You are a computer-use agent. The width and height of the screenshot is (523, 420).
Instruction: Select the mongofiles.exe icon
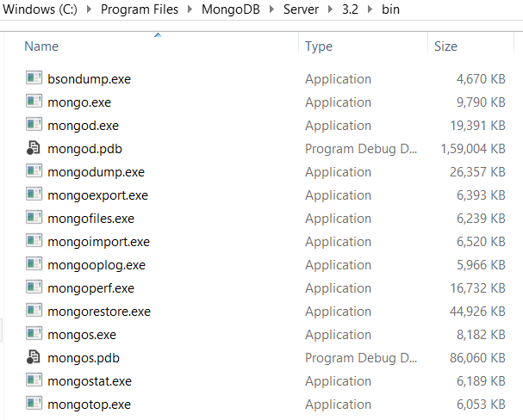(34, 218)
